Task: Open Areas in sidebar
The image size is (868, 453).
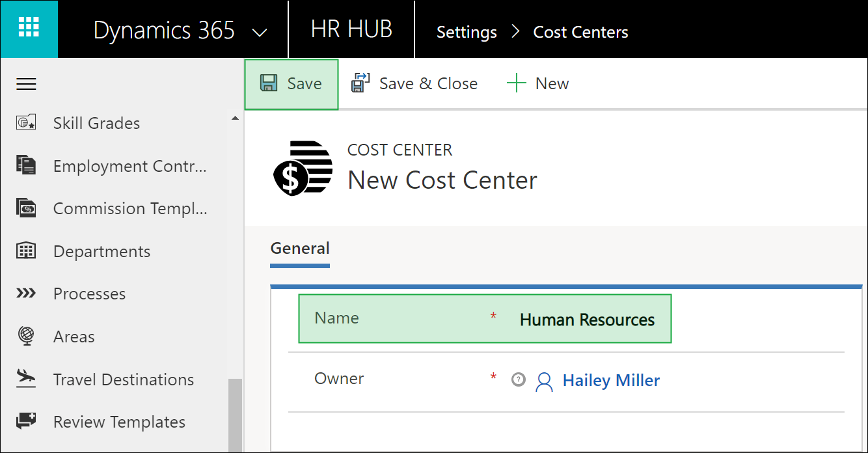Action: 74,336
